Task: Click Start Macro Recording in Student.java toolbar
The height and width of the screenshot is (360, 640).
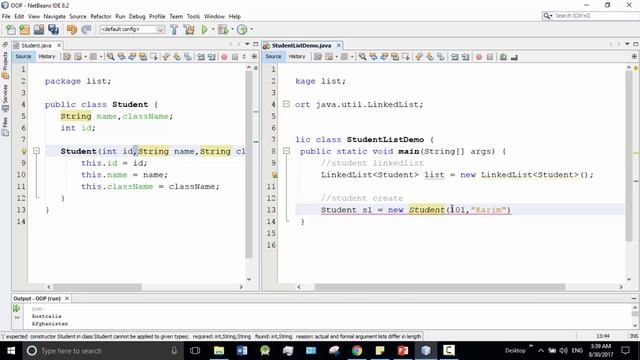Action: (224, 57)
